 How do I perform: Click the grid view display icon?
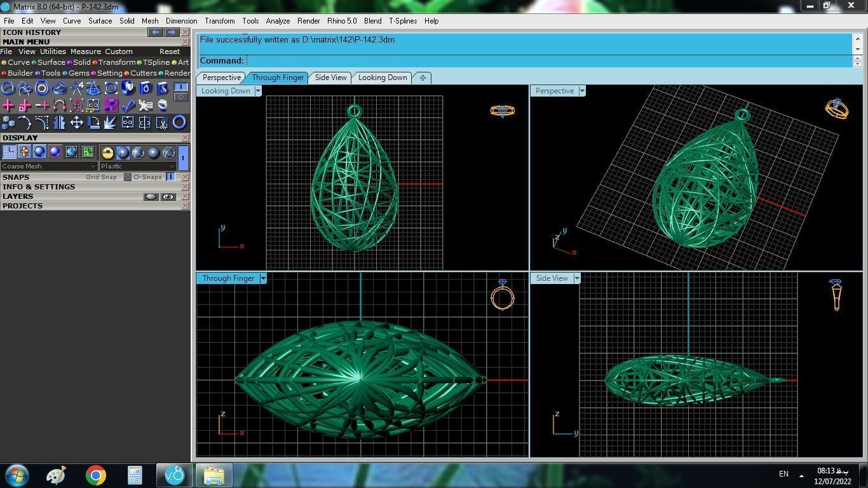pyautogui.click(x=9, y=152)
